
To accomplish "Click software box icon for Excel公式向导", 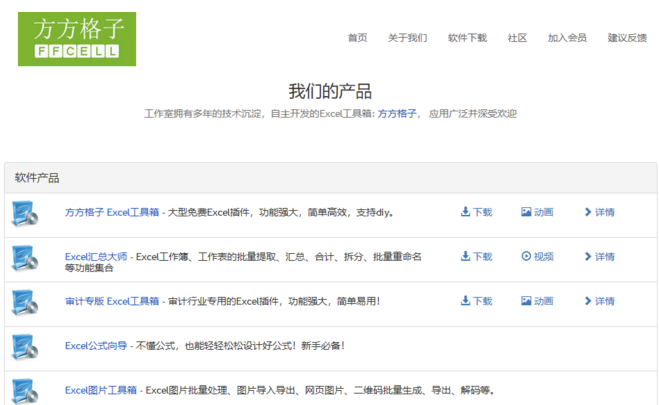I will (25, 347).
